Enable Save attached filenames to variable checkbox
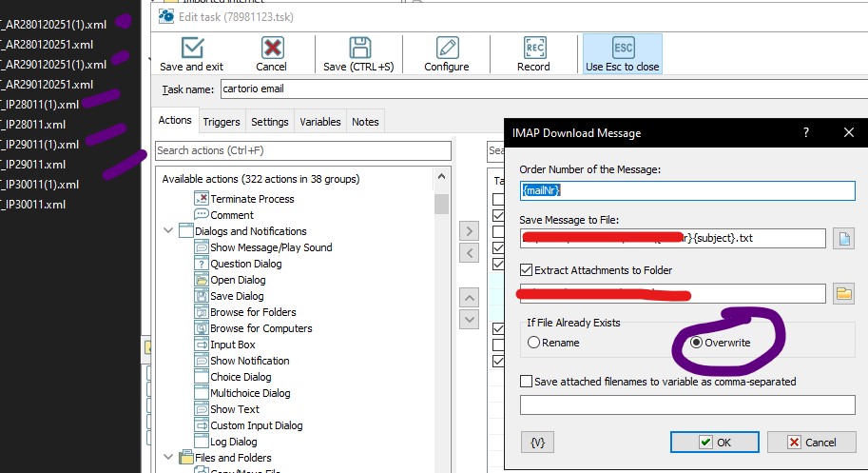 [527, 382]
